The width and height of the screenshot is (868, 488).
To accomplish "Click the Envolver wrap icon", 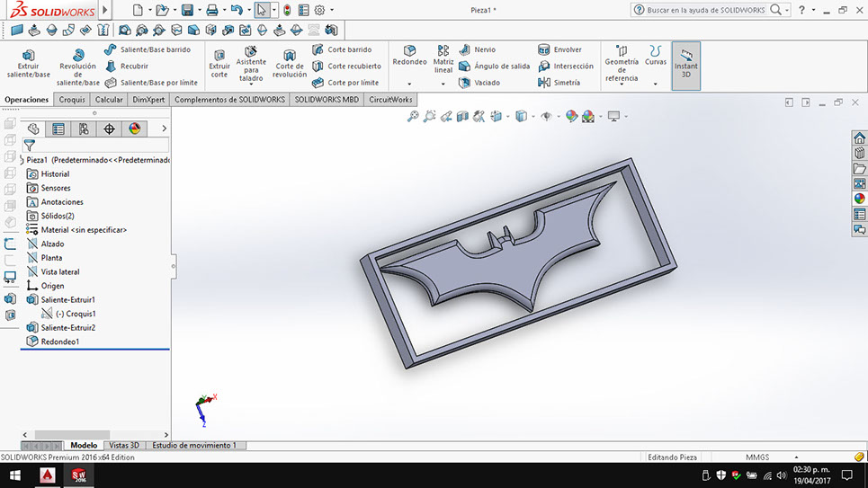I will coord(543,49).
